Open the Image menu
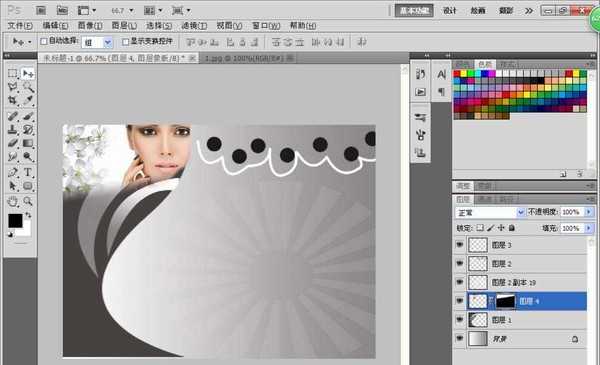The height and width of the screenshot is (365, 600). pos(90,26)
